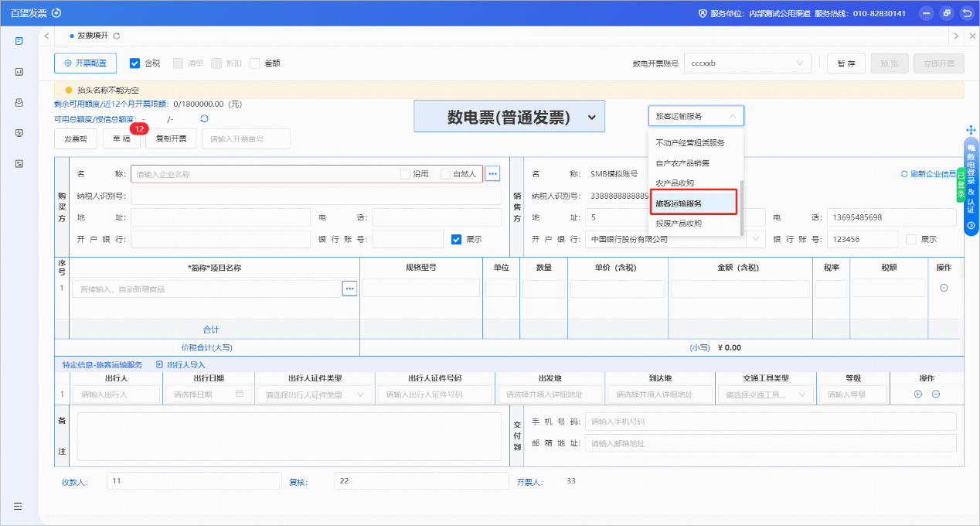
Task: Toggle the 清单 checkbox
Action: pyautogui.click(x=178, y=63)
